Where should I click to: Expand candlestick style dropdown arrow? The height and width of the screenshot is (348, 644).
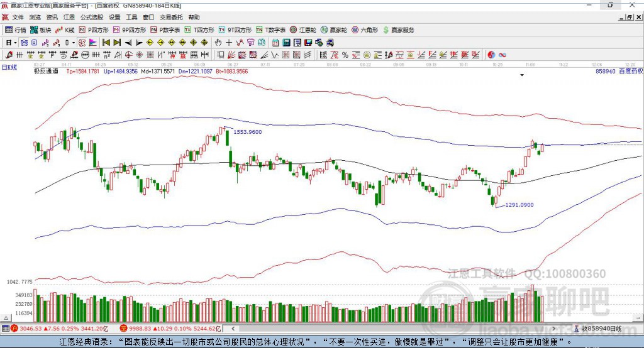[74, 43]
